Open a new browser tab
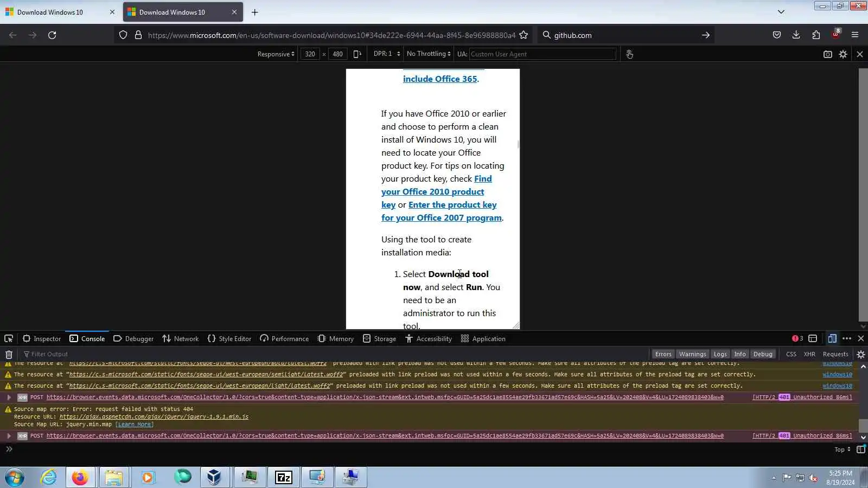868x488 pixels. point(254,12)
